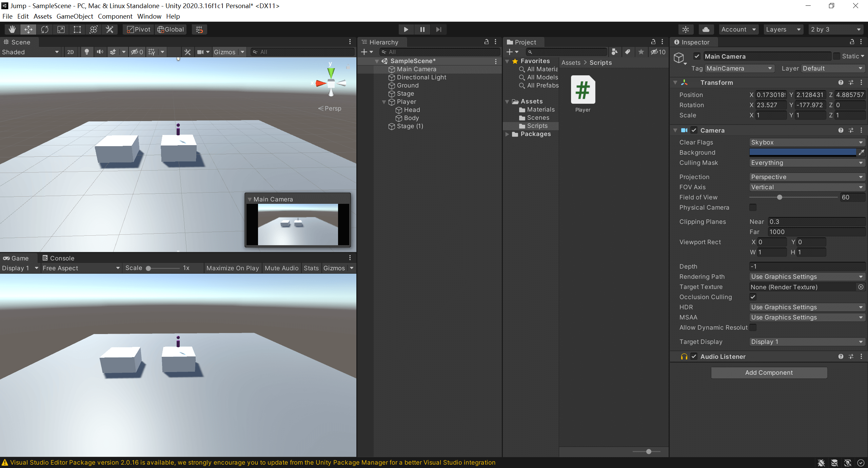Viewport: 868px width, 468px height.
Task: Uncheck the Occlusion Culling checkbox
Action: pos(753,297)
